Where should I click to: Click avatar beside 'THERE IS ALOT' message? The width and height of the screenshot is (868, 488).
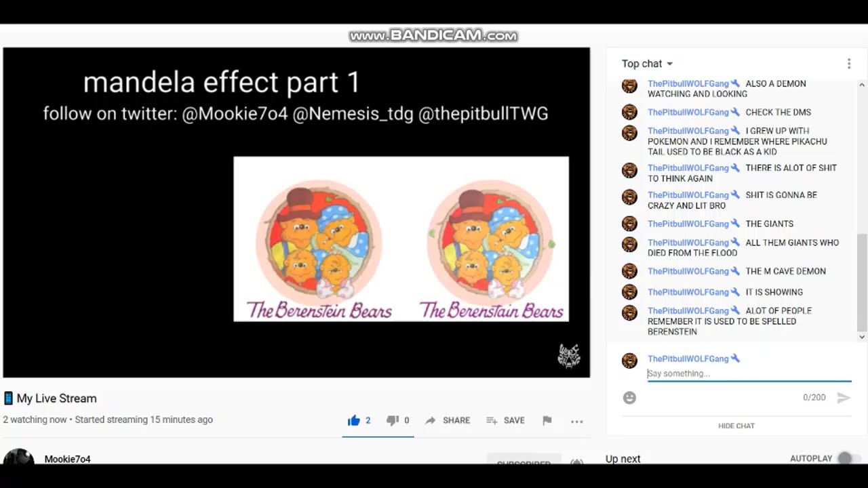click(x=629, y=169)
